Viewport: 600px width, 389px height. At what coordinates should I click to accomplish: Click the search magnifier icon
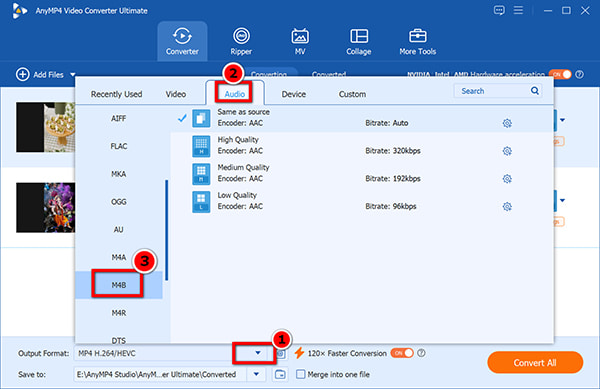[x=535, y=91]
